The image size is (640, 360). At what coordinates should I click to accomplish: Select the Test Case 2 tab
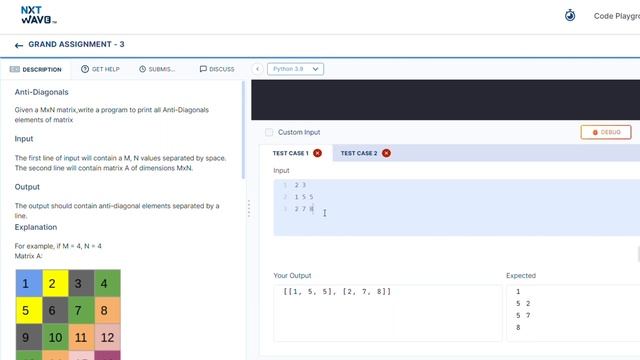[x=365, y=153]
